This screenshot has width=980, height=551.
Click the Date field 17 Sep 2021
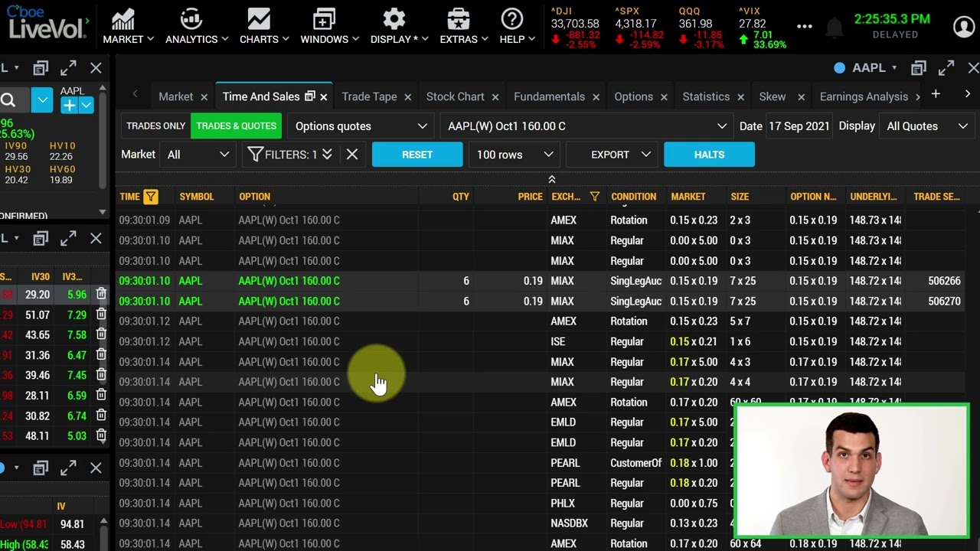coord(799,126)
